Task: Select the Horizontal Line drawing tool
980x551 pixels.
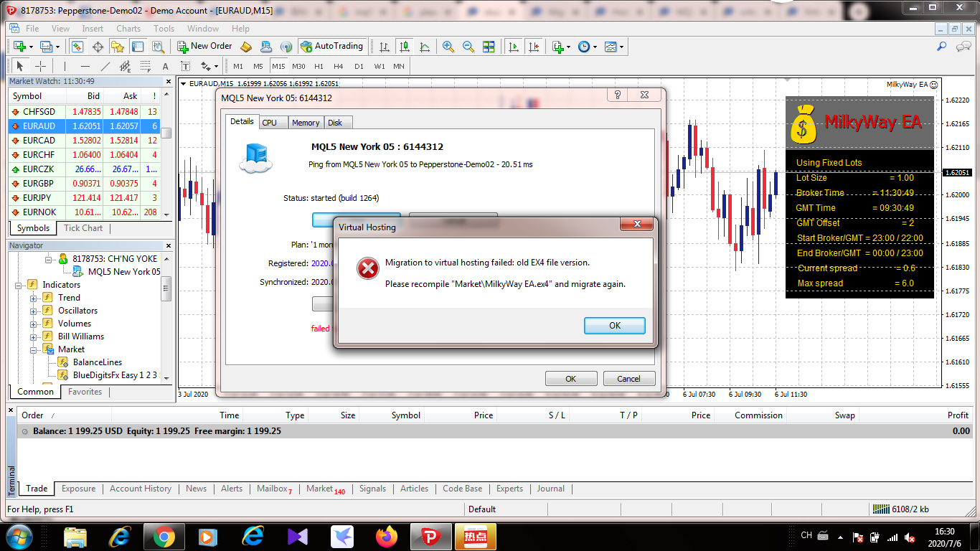Action: 85,66
